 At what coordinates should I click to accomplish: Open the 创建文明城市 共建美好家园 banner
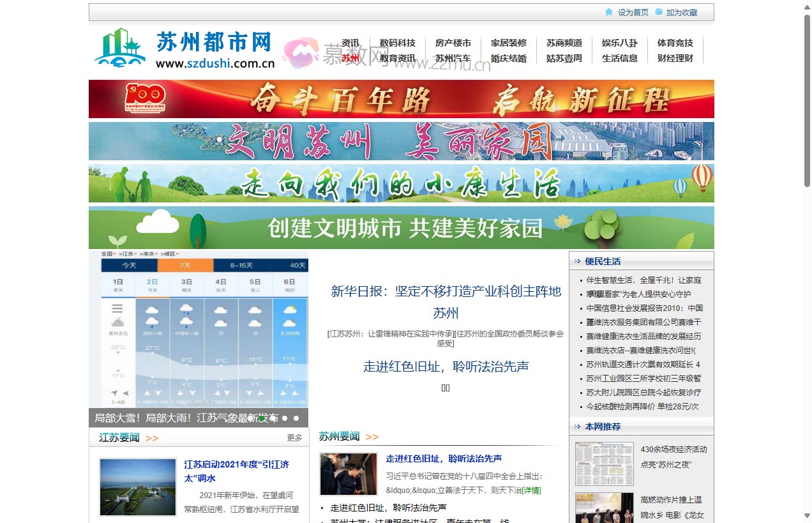click(x=401, y=228)
